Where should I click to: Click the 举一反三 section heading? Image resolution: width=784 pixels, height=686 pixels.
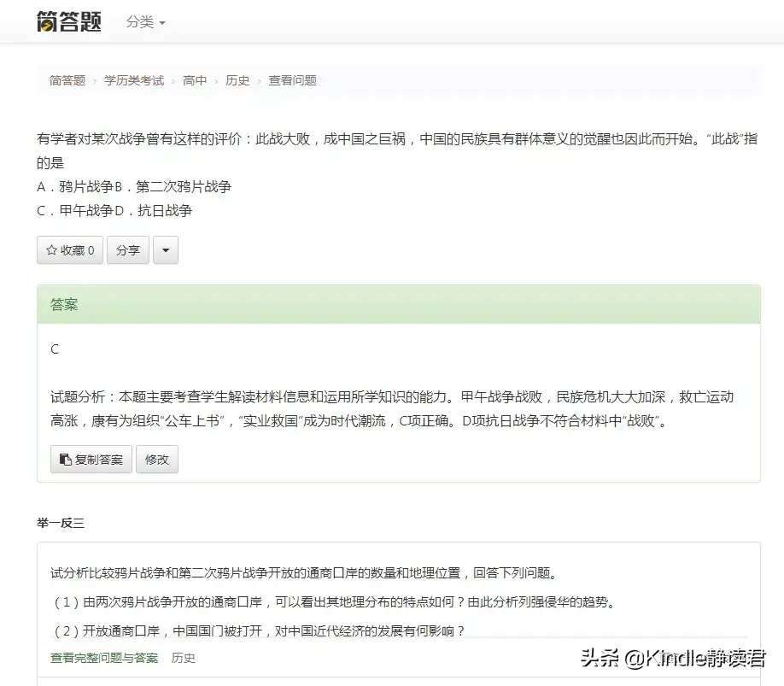(61, 523)
